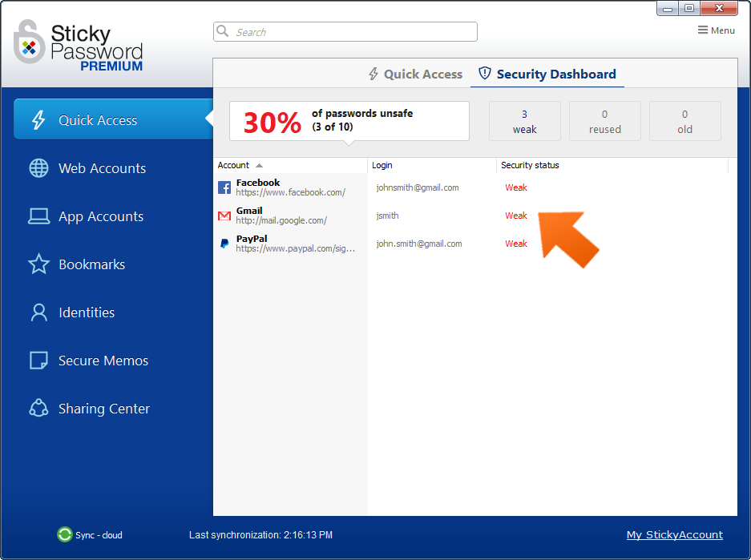Click into the Search field
Image resolution: width=751 pixels, height=560 pixels.
coord(345,31)
